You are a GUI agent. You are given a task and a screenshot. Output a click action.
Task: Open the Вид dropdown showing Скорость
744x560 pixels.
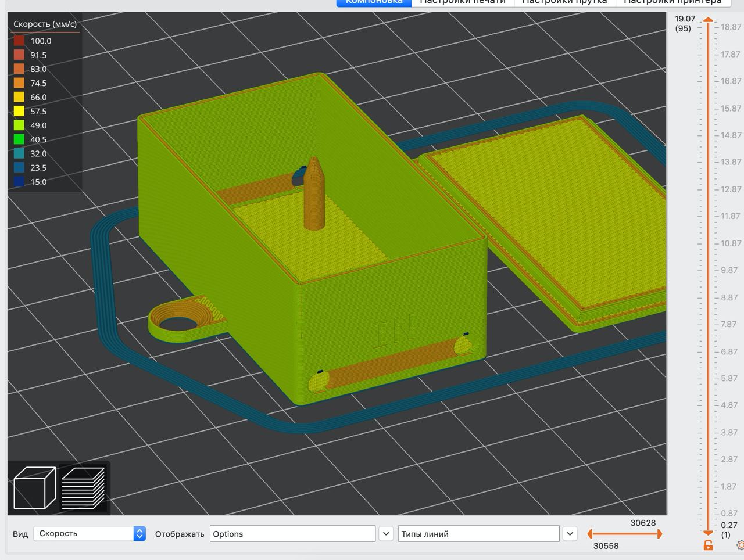90,533
